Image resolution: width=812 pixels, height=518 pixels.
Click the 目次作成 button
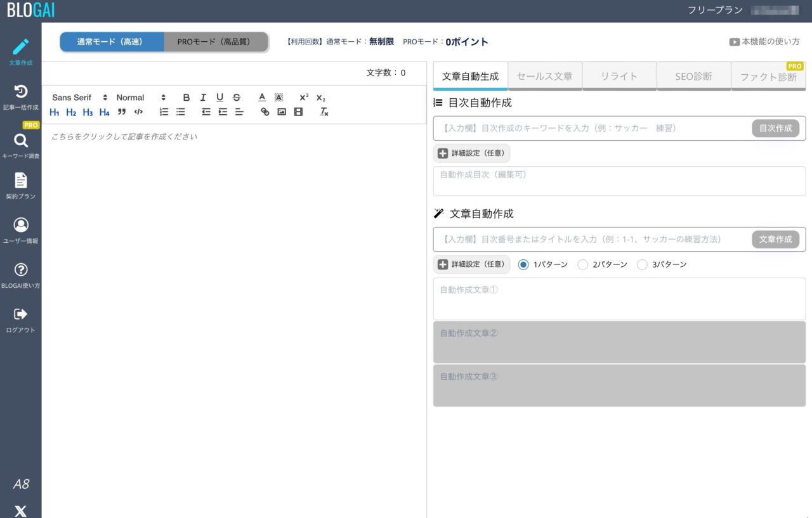pyautogui.click(x=775, y=127)
